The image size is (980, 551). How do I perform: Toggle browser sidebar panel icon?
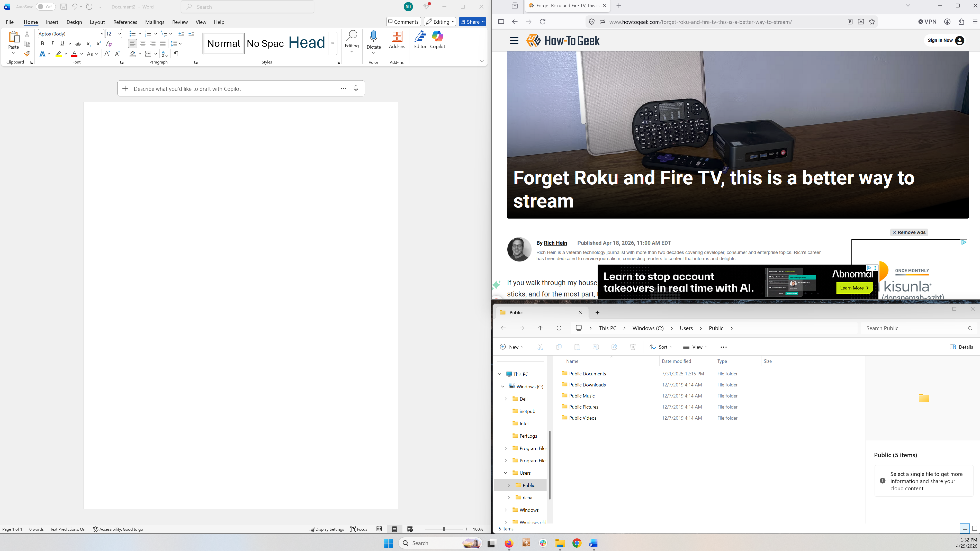(501, 22)
